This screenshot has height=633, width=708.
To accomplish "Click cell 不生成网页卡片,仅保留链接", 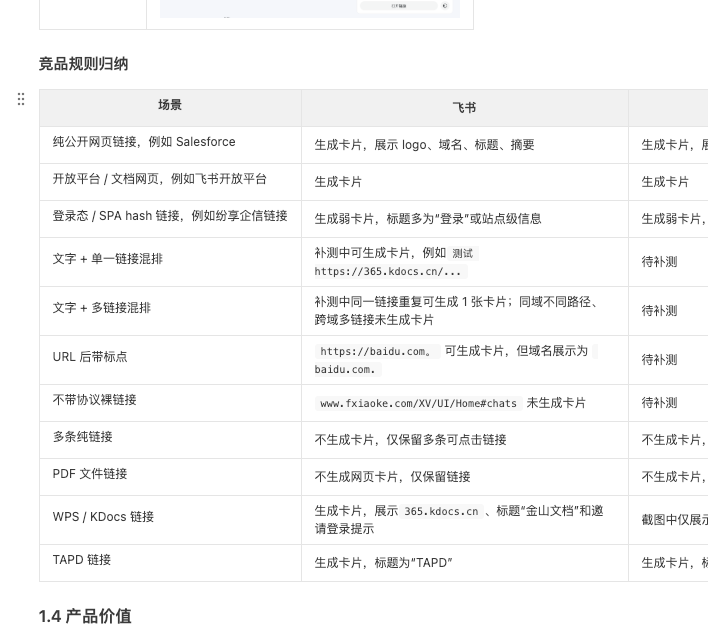I will coord(465,477).
